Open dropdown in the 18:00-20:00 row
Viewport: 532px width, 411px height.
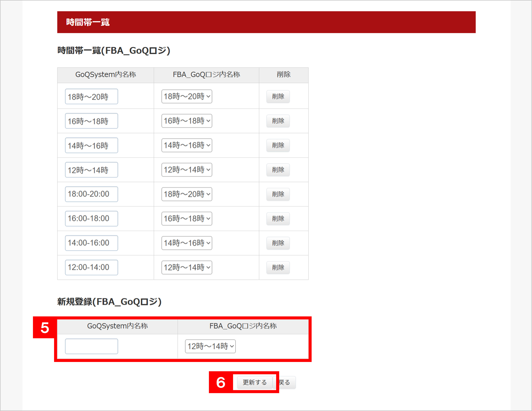[187, 194]
